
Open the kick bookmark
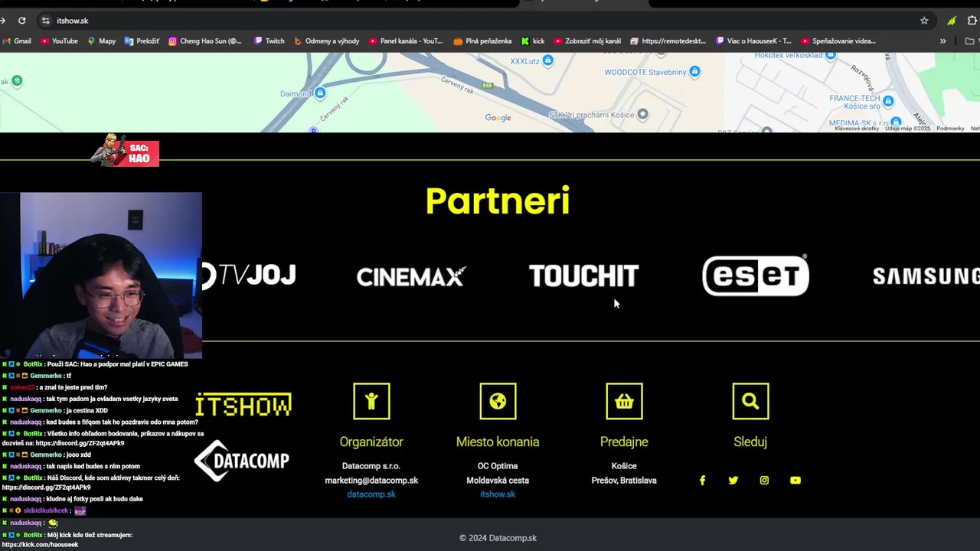533,41
